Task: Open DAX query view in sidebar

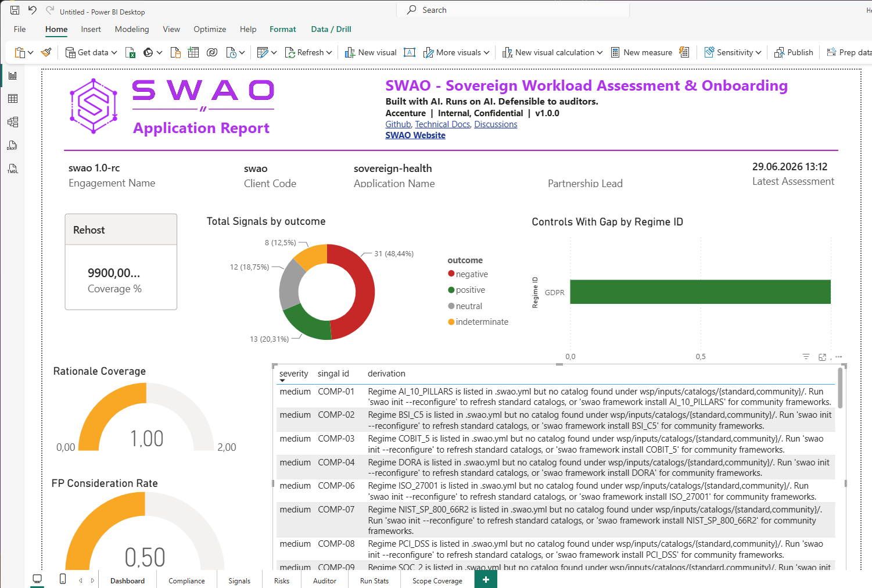Action: (13, 145)
